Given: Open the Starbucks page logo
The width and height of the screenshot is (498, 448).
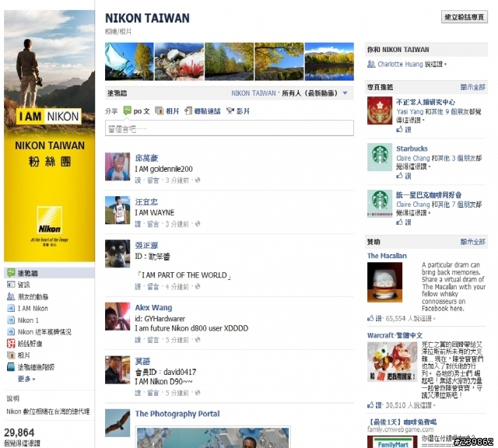Looking at the screenshot, I should [x=380, y=157].
